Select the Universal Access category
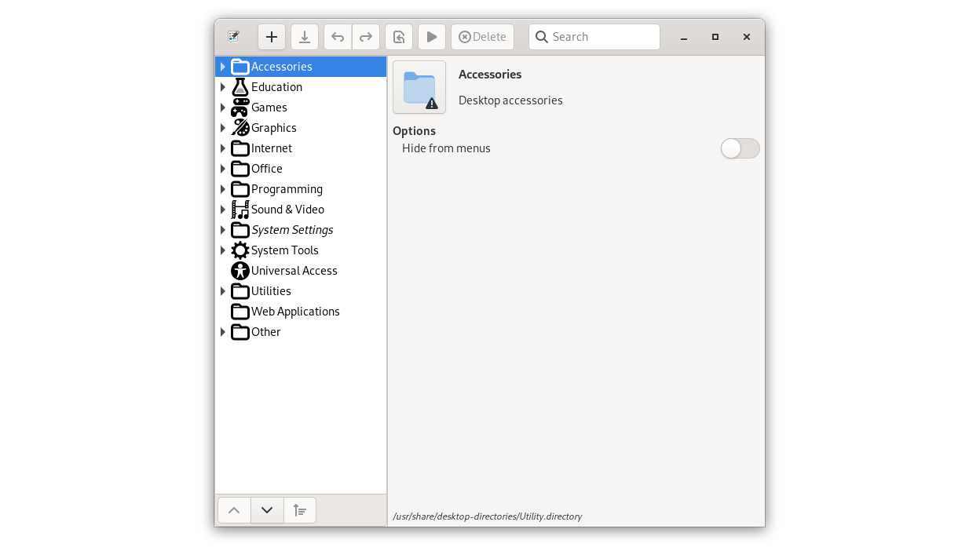 [294, 271]
